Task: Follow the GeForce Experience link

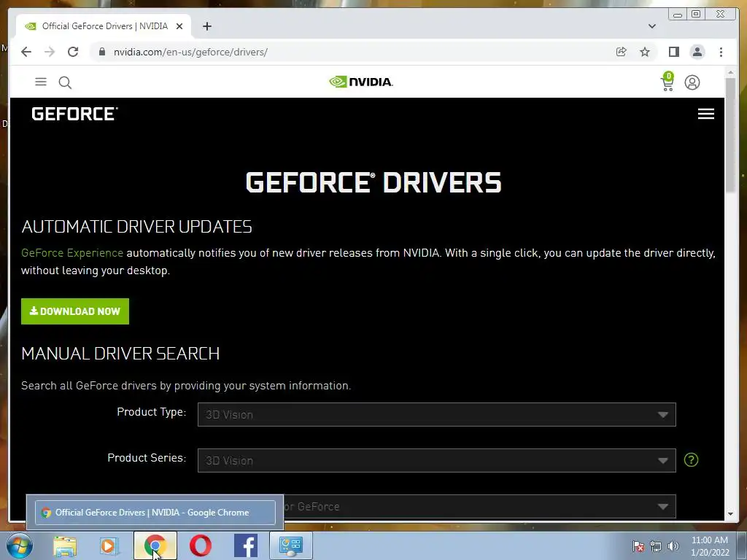Action: [72, 253]
